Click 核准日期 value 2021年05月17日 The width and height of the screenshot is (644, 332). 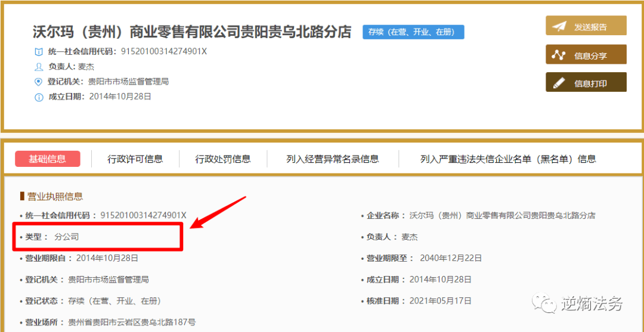(440, 301)
